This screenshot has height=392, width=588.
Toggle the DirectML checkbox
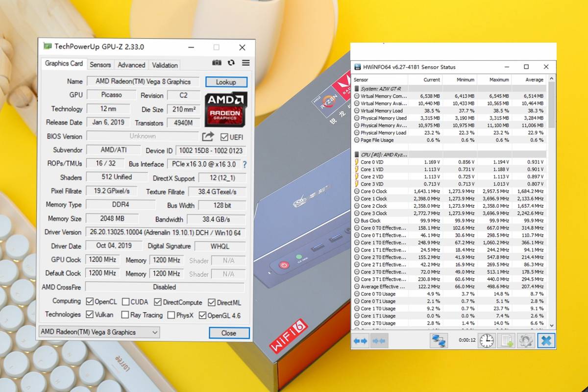pos(212,302)
